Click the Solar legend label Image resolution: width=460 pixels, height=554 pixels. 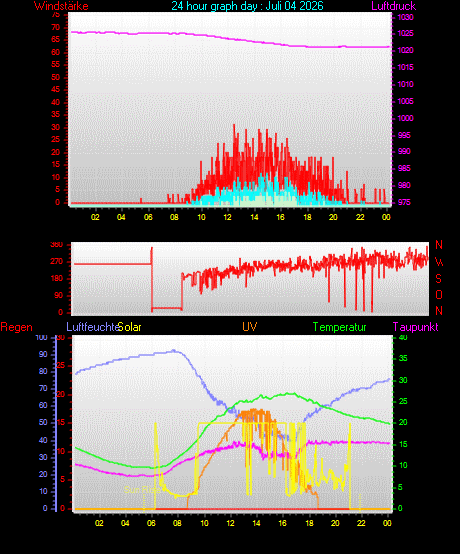pos(129,327)
